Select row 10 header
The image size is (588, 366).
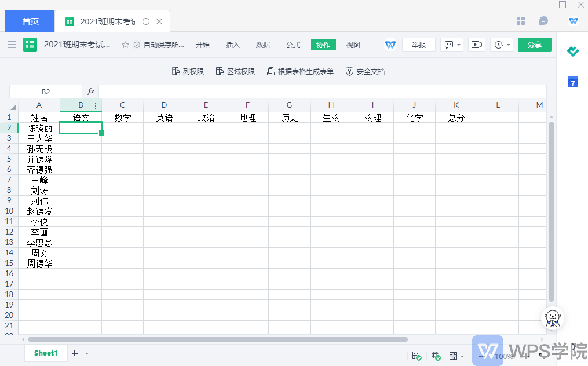9,211
